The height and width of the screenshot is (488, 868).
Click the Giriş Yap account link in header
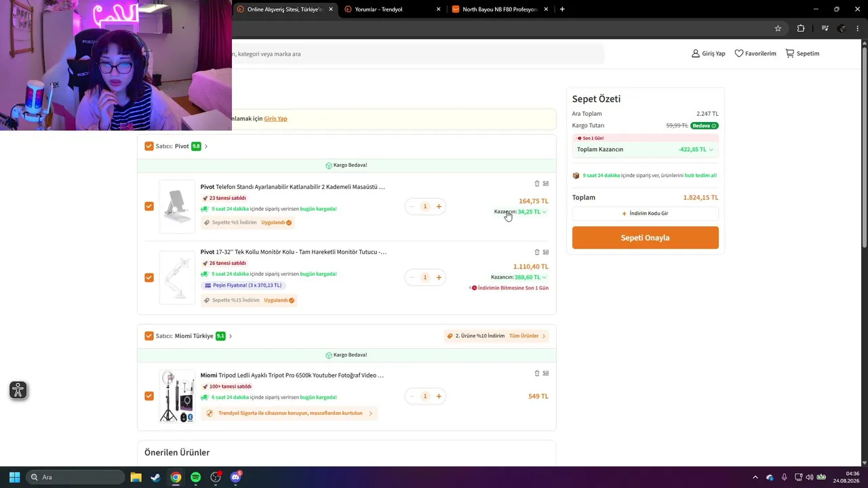click(708, 54)
